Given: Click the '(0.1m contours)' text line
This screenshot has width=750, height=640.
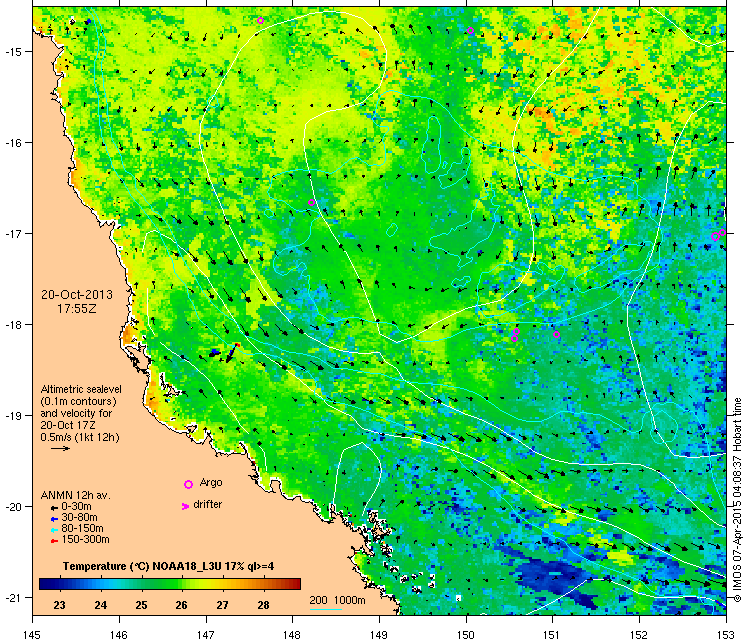Looking at the screenshot, I should tap(78, 401).
